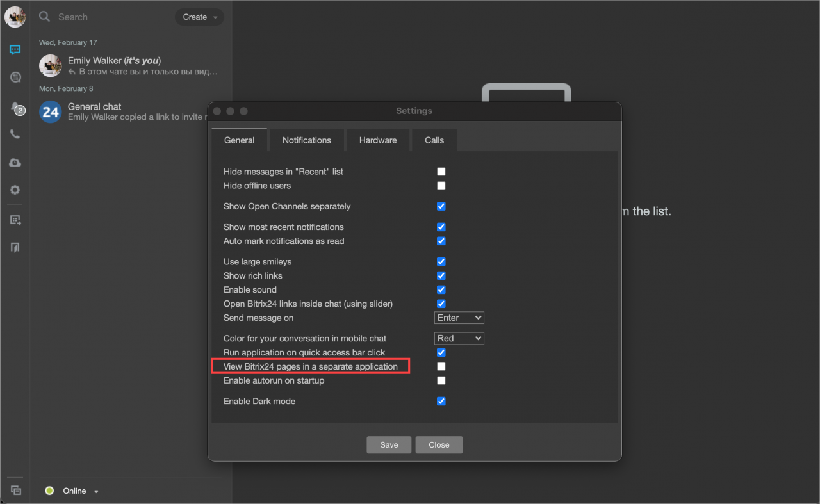The image size is (820, 504).
Task: Open the Chats section icon
Action: click(15, 50)
